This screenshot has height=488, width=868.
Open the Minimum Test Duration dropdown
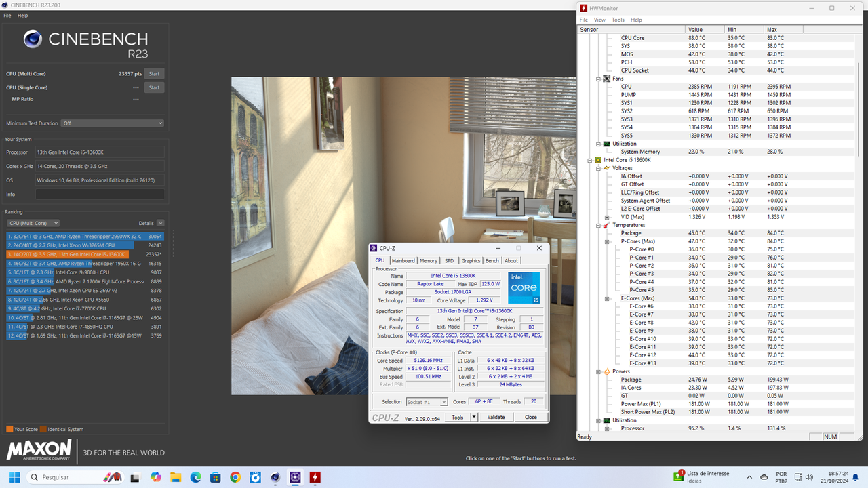(112, 123)
